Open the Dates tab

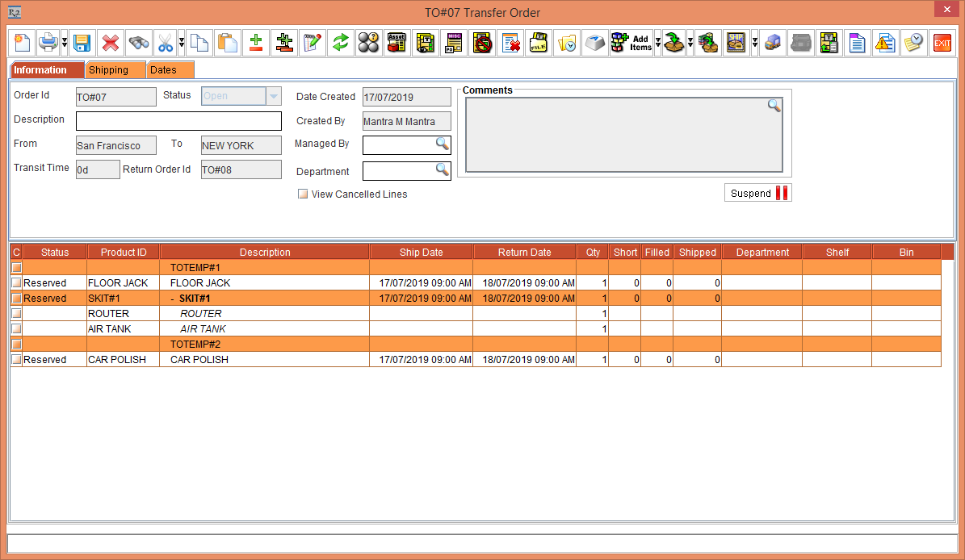168,70
